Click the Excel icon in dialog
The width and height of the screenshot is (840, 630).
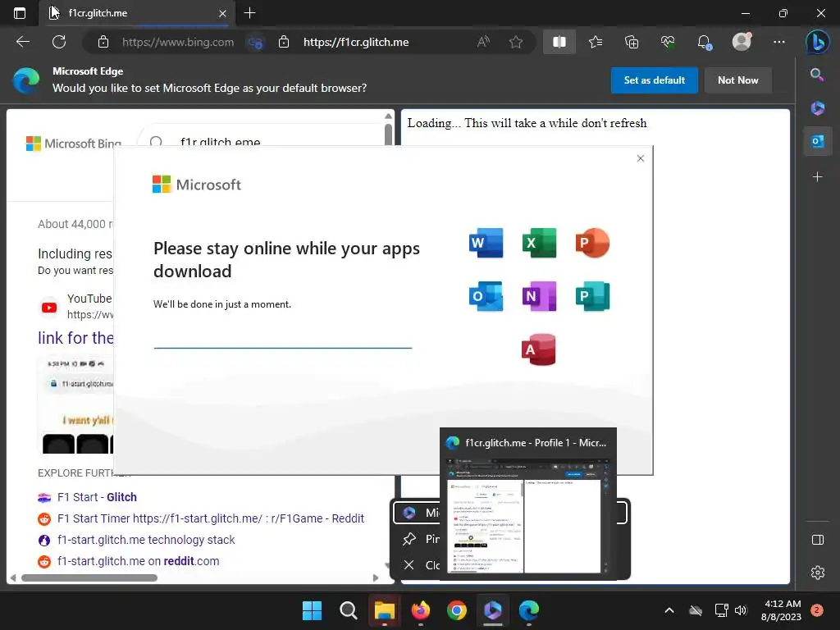539,243
